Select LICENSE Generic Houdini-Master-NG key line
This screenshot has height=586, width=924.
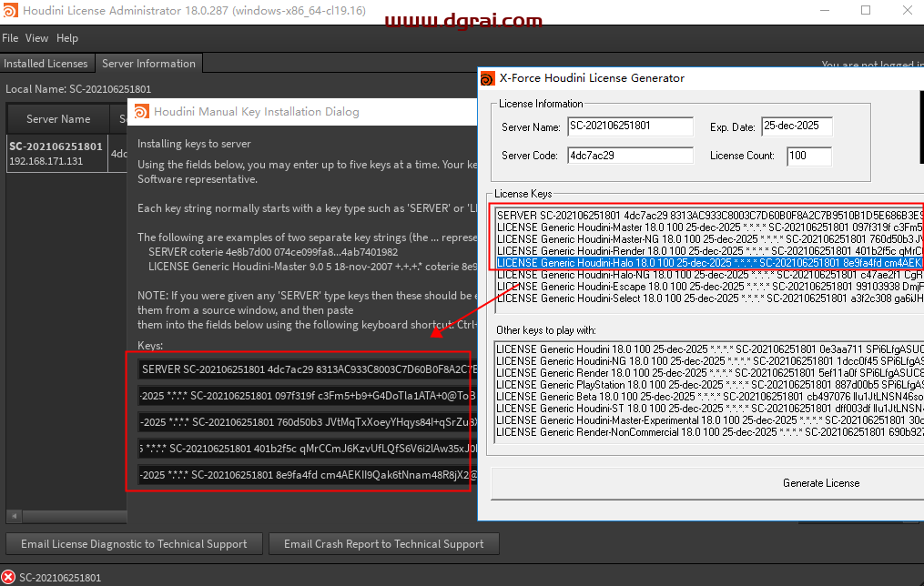pos(709,239)
